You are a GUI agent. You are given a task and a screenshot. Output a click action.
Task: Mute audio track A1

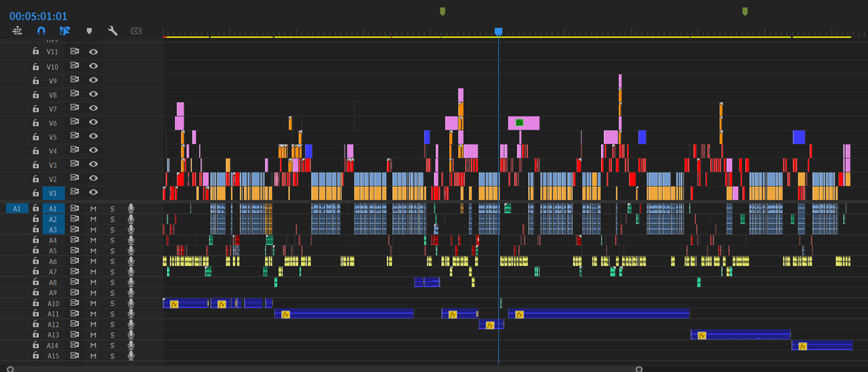pos(93,208)
